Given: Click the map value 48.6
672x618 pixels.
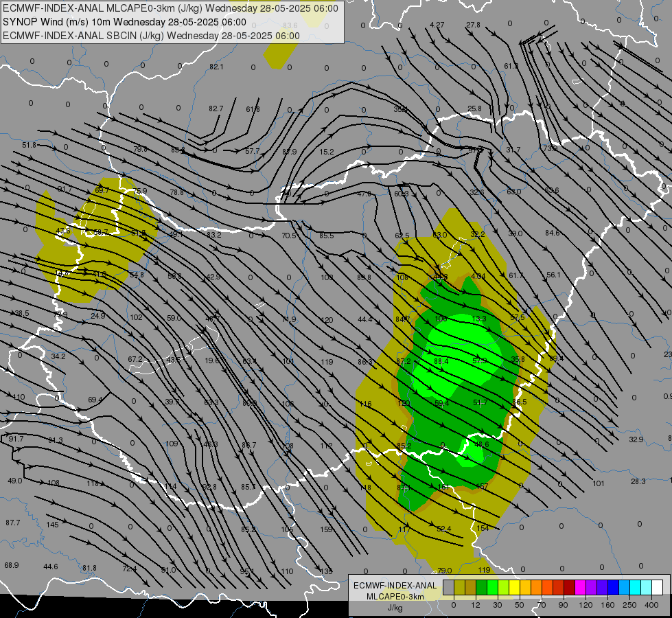Looking at the screenshot, I should tap(482, 444).
